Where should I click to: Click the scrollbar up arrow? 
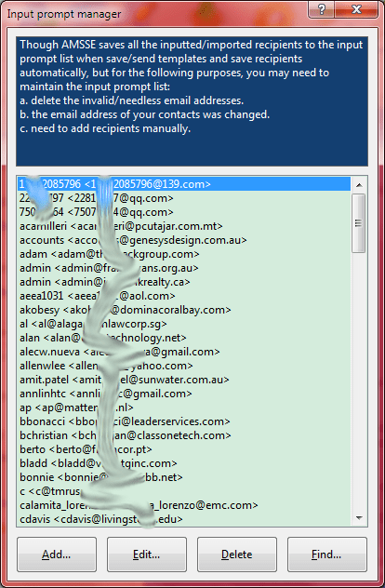tap(359, 185)
